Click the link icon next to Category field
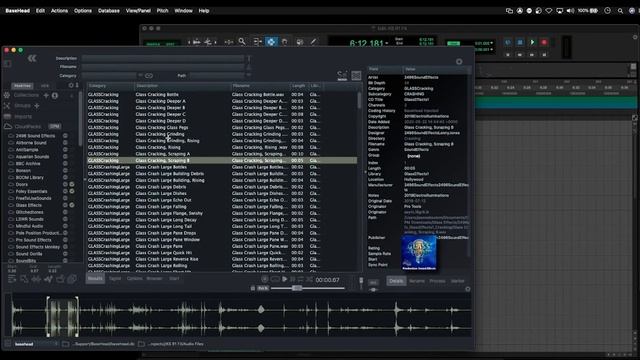 [x=149, y=76]
